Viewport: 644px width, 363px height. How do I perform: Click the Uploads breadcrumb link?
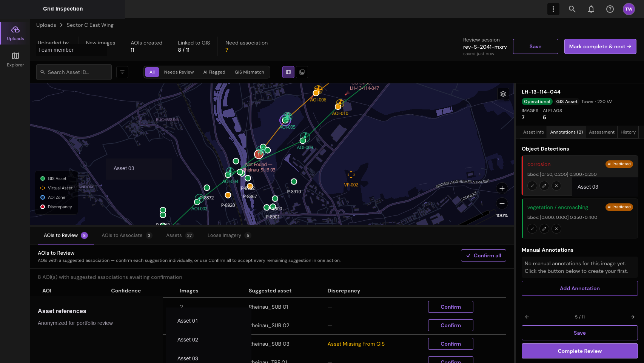(x=46, y=25)
